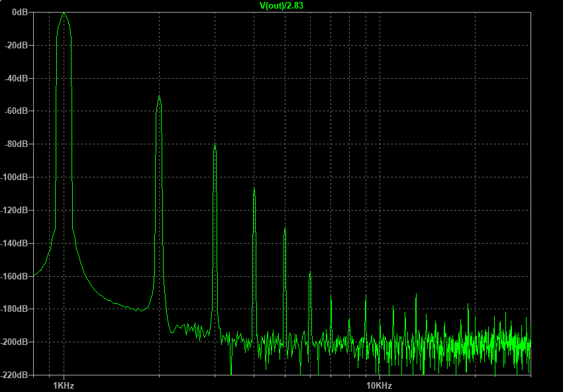
Task: Click the -160dB axis label
Action: [15, 276]
